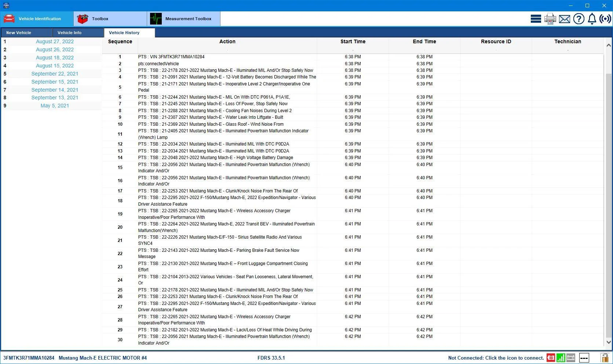Click the scrollbar up arrow
Image resolution: width=613 pixels, height=364 pixels.
609,45
